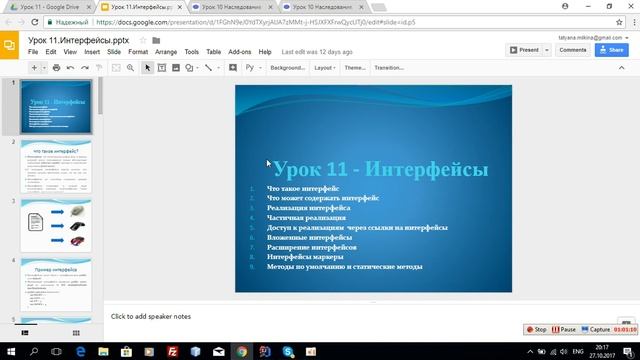Choose the Select arrow cursor tool
Screen dimensions: 640x360
click(147, 68)
